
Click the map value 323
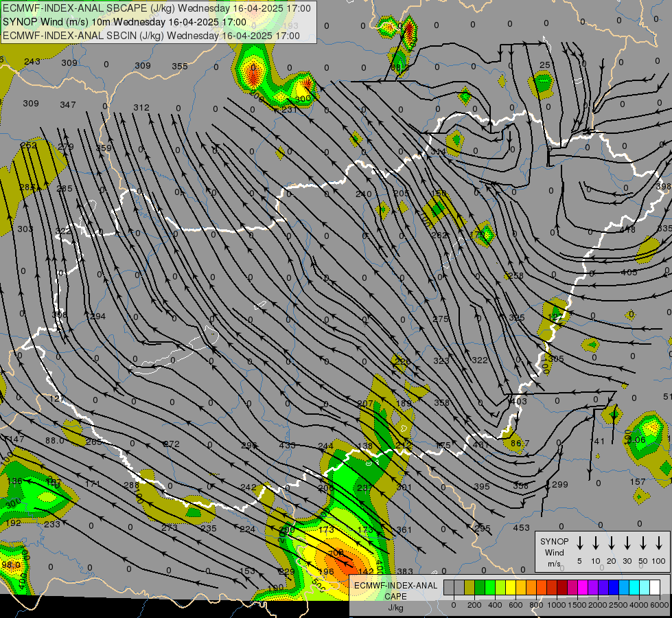[x=441, y=360]
